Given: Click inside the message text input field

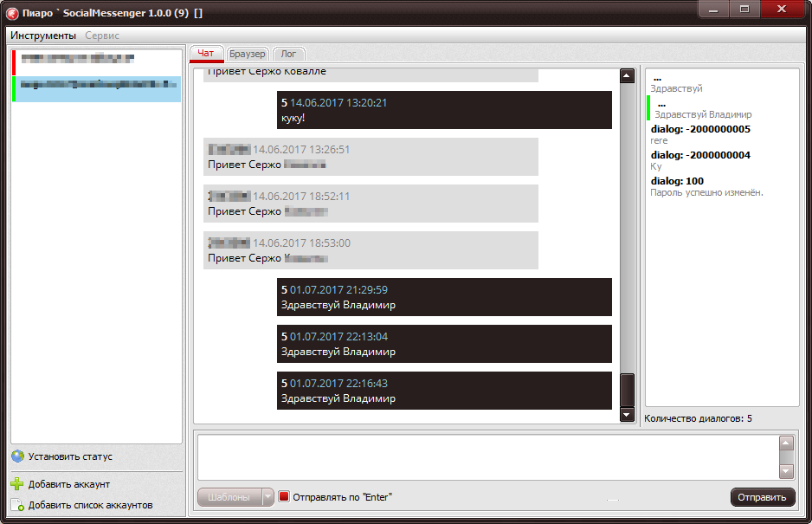Looking at the screenshot, I should (485, 456).
